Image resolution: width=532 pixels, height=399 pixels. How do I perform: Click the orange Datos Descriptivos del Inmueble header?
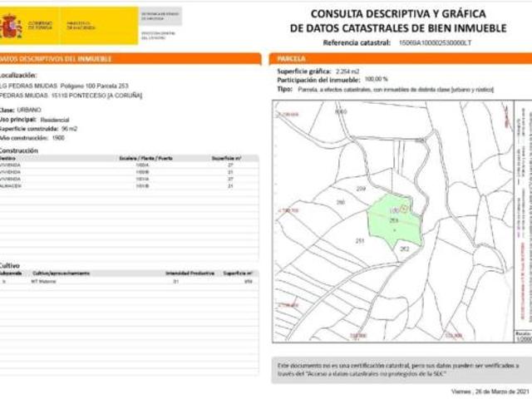click(x=131, y=59)
